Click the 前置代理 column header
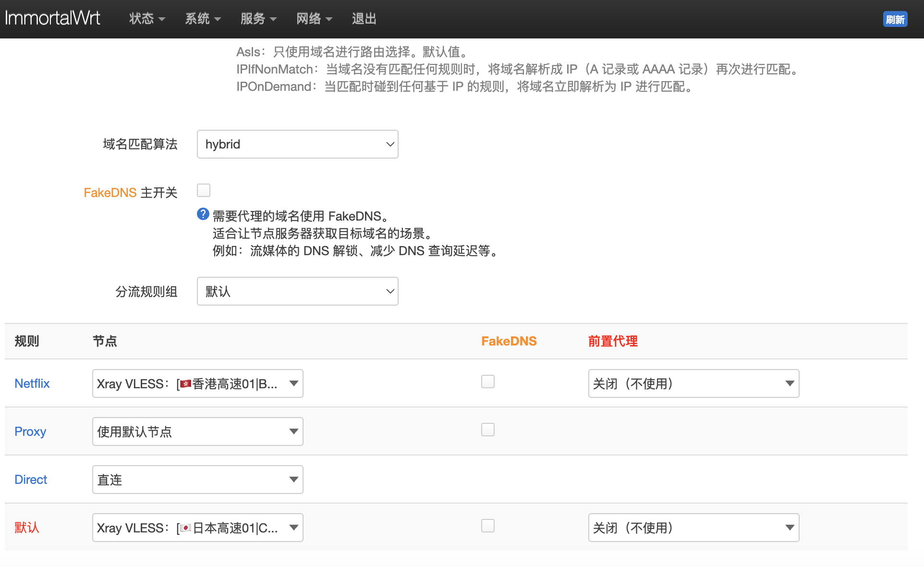The height and width of the screenshot is (567, 924). coord(613,341)
